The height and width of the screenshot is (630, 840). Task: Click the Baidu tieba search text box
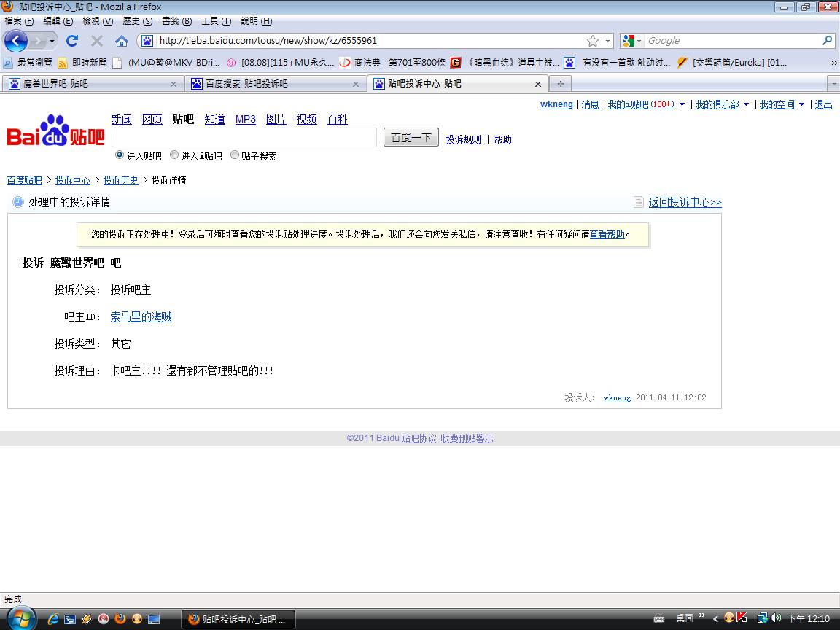click(x=244, y=137)
